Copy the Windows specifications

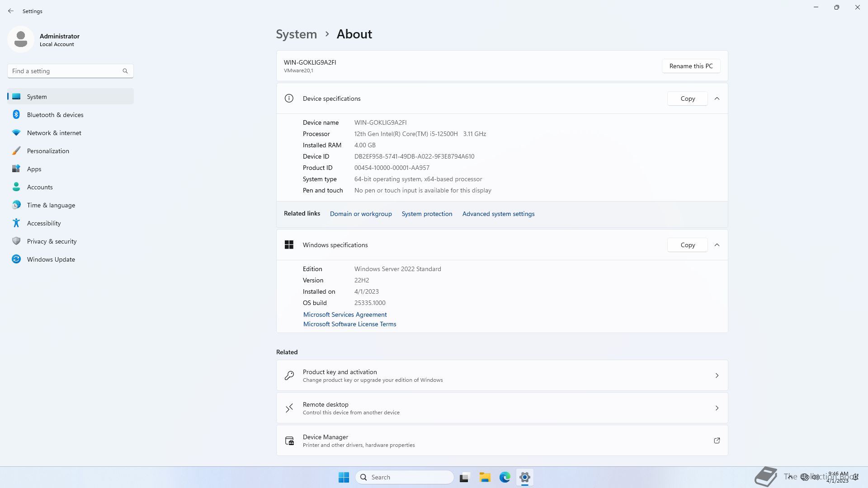click(x=688, y=245)
